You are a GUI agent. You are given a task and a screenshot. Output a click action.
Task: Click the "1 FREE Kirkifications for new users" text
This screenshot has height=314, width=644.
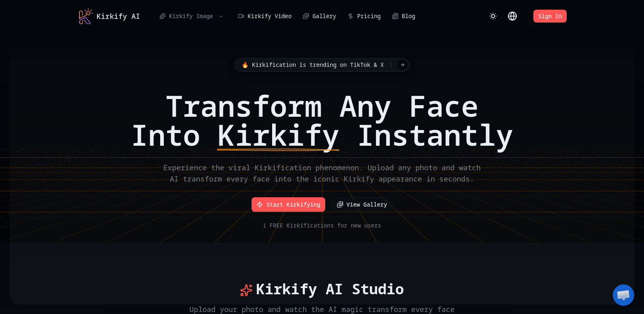(322, 225)
